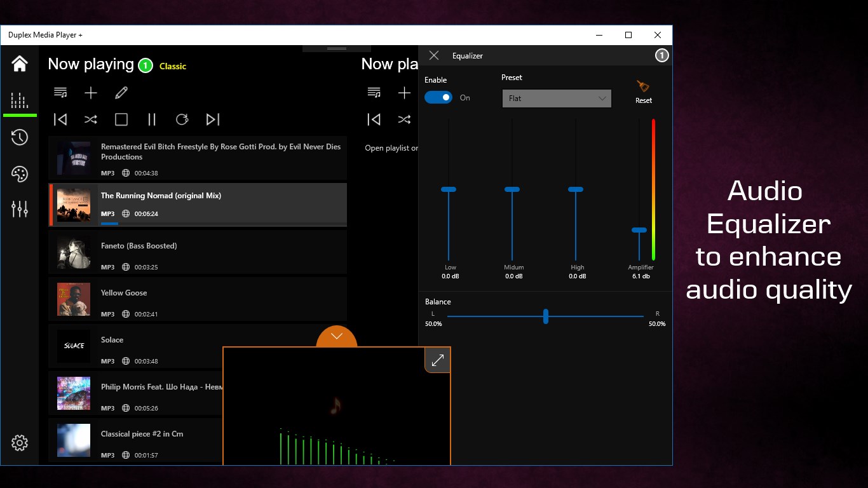The width and height of the screenshot is (868, 488).
Task: Play "Faneto (Bass Boosted)" track title
Action: click(139, 246)
